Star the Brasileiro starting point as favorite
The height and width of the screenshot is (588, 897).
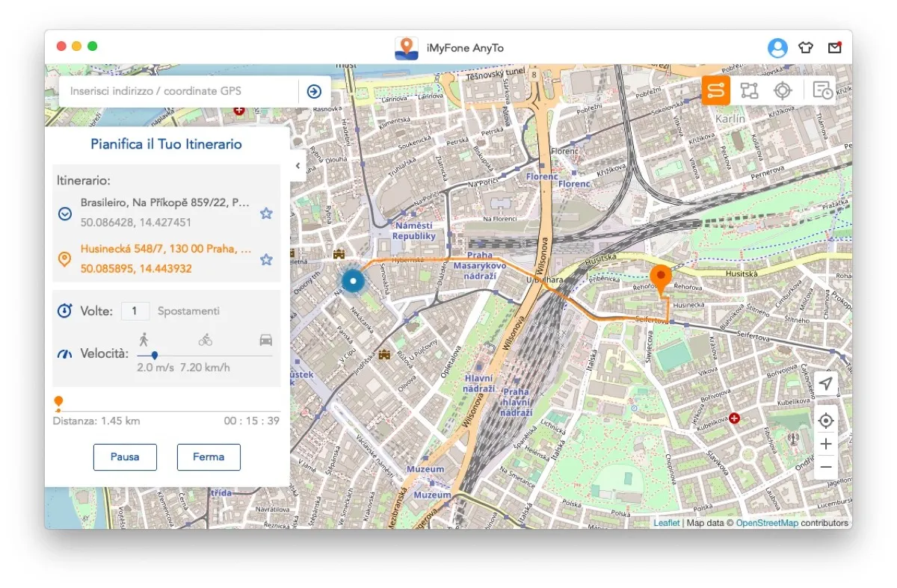tap(266, 214)
